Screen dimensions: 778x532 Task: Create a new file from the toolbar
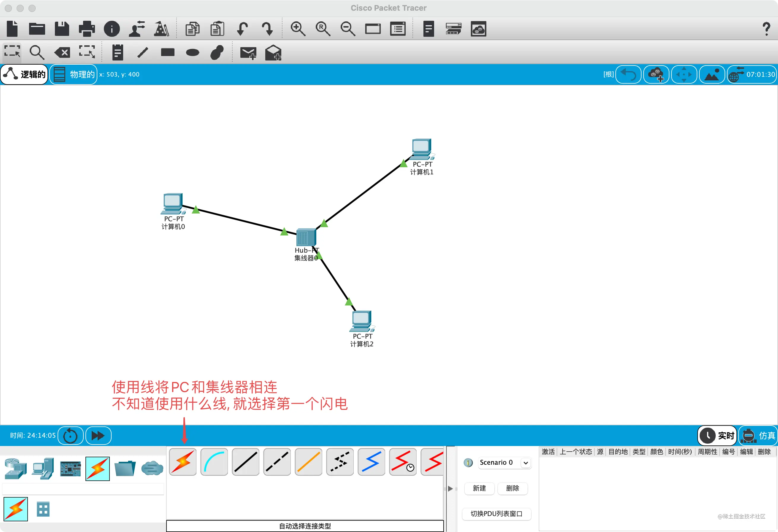click(x=12, y=29)
